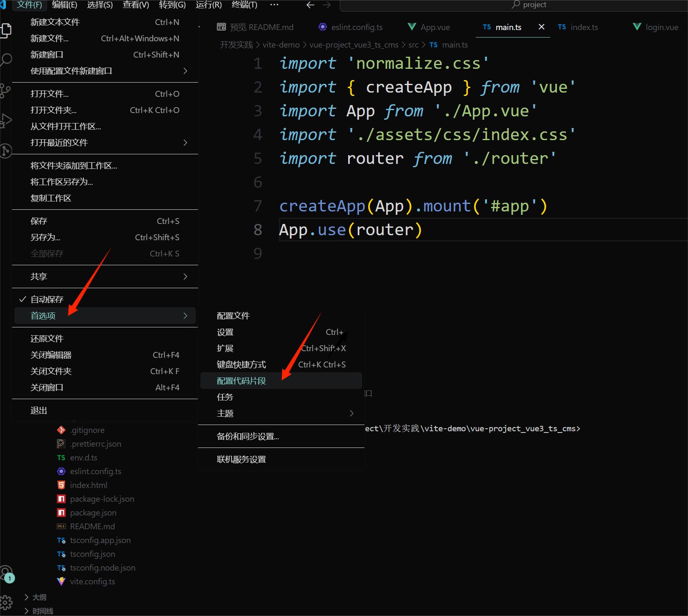This screenshot has height=616, width=688.
Task: Click the back navigation arrow
Action: [310, 5]
